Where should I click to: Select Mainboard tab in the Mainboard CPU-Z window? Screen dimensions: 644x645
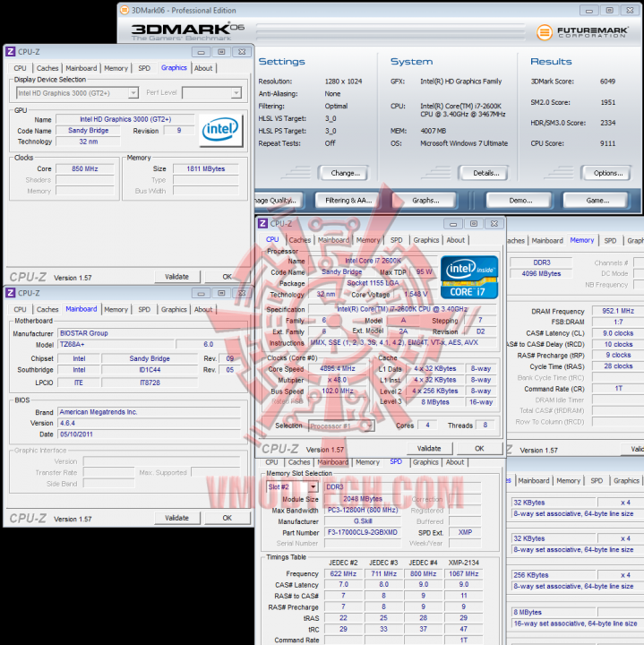click(x=82, y=309)
